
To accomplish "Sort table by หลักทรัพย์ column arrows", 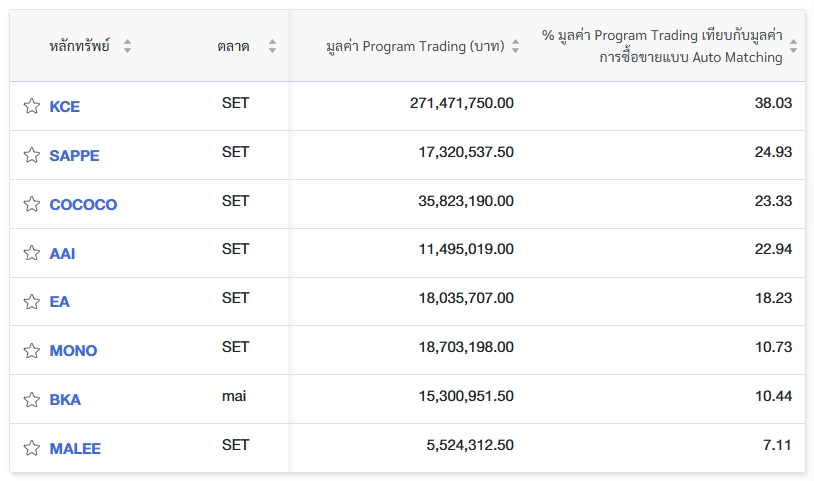I will [x=127, y=46].
